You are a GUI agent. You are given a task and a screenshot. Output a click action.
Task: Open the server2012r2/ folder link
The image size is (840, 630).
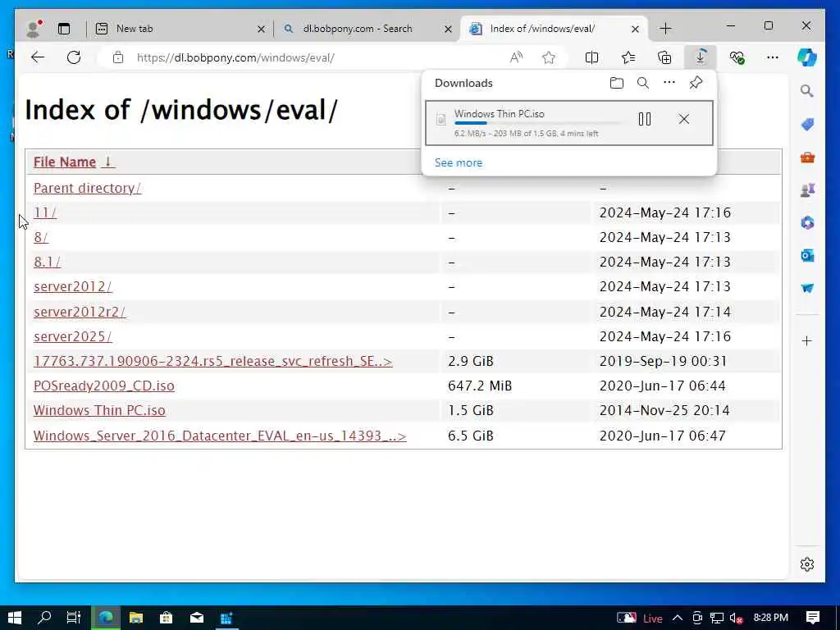[80, 312]
